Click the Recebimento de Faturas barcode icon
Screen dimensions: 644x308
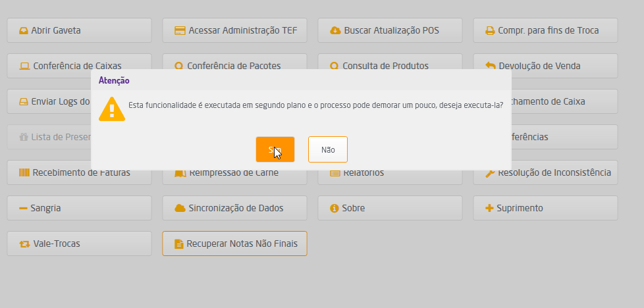pyautogui.click(x=24, y=173)
